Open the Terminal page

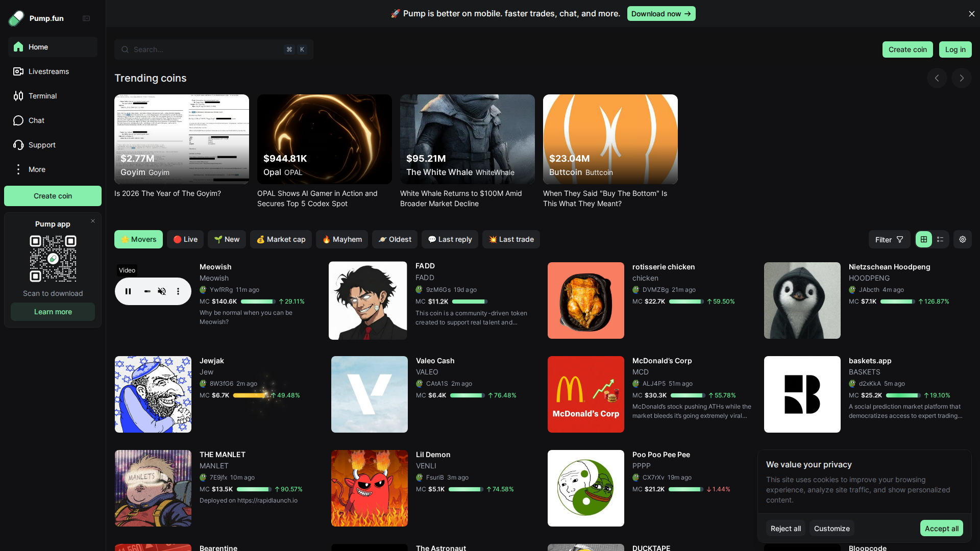coord(42,96)
